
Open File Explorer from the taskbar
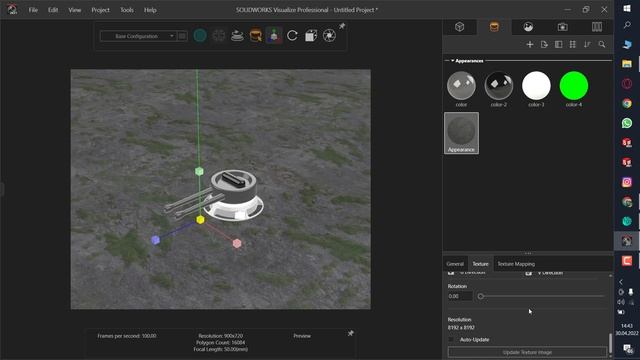(x=627, y=64)
